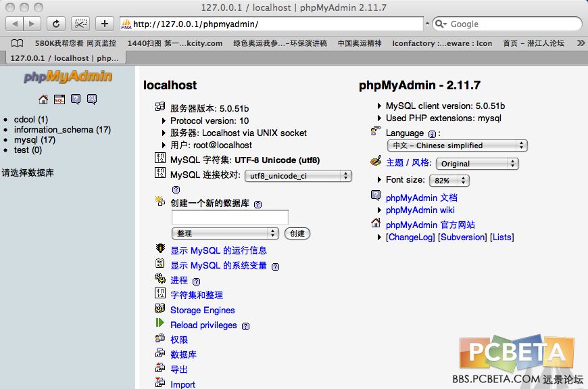Click the Safari back button
This screenshot has height=389, width=588.
coord(15,24)
